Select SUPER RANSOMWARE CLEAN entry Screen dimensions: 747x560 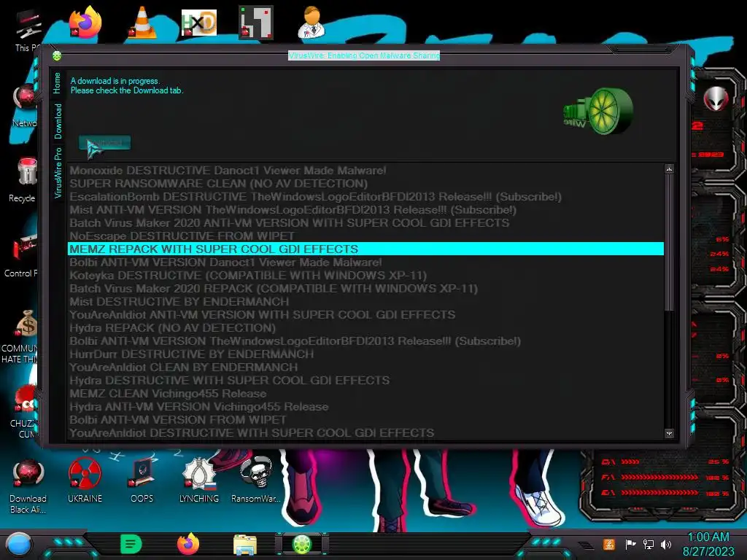(366, 184)
